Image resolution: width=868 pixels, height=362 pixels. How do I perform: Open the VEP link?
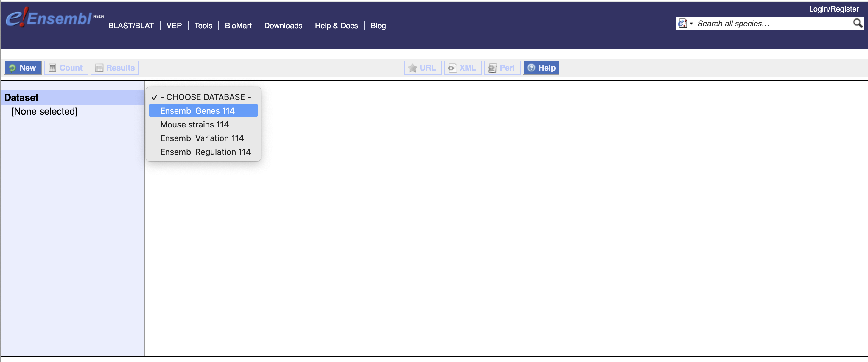click(x=174, y=26)
